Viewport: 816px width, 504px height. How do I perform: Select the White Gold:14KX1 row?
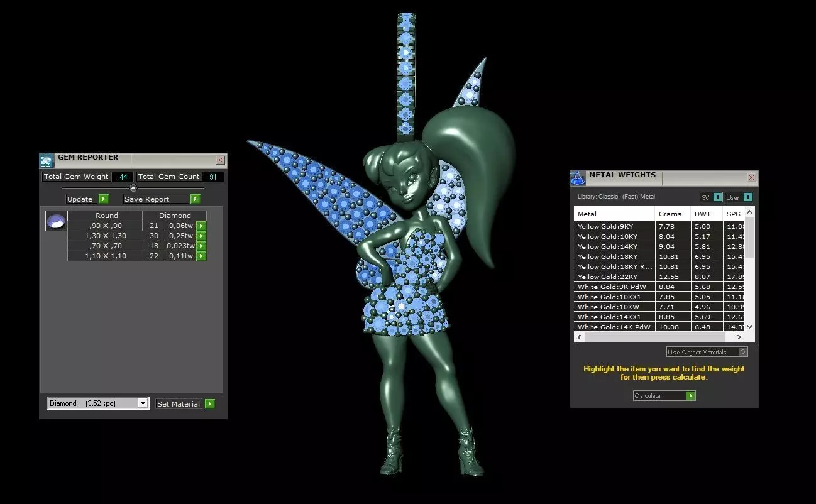[x=659, y=317]
